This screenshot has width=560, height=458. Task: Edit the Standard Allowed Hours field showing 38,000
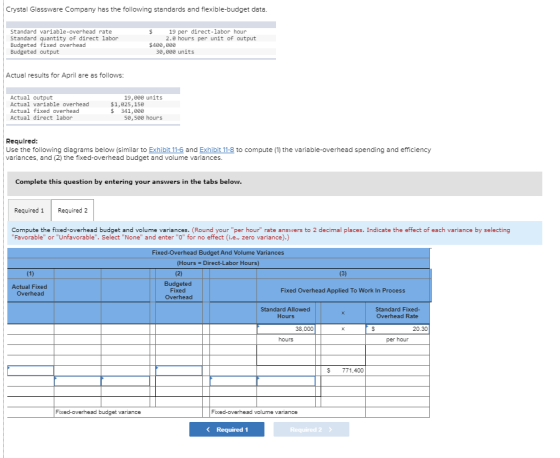point(286,329)
